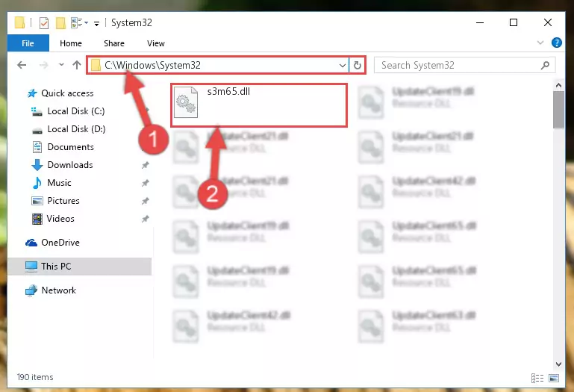This screenshot has height=392, width=574.
Task: Click the pin icon beside Videos
Action: pyautogui.click(x=146, y=219)
